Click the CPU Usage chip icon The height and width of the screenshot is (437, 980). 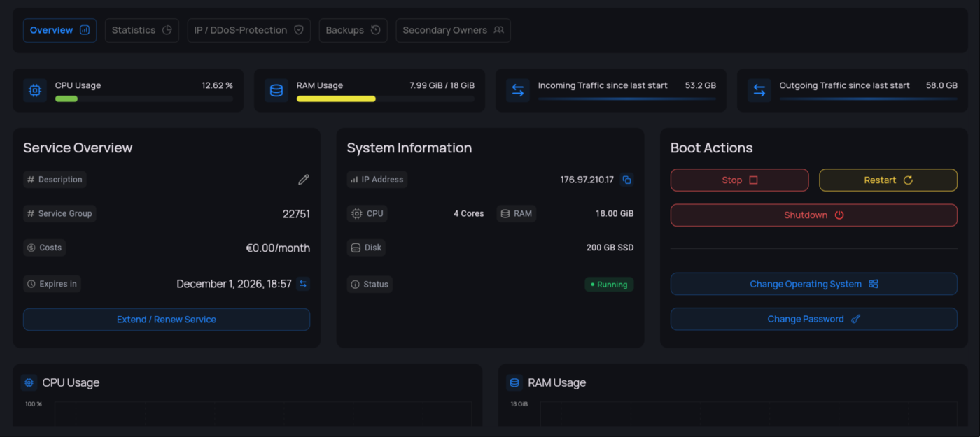point(35,90)
